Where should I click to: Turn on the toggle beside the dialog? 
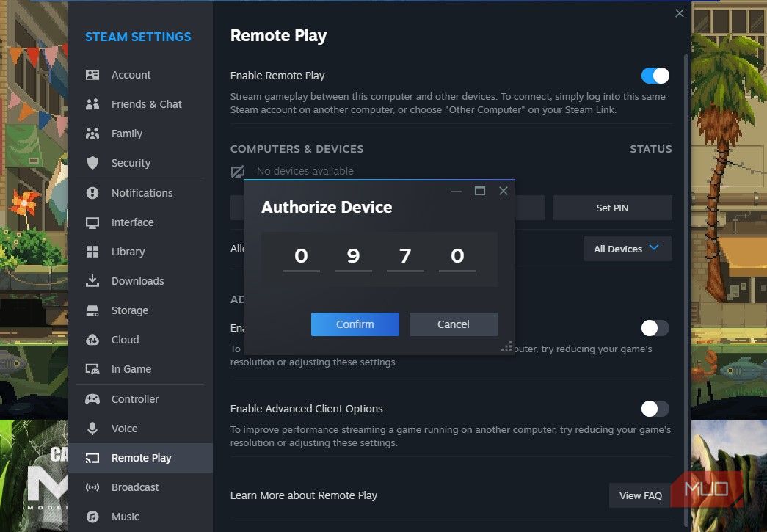click(x=654, y=328)
